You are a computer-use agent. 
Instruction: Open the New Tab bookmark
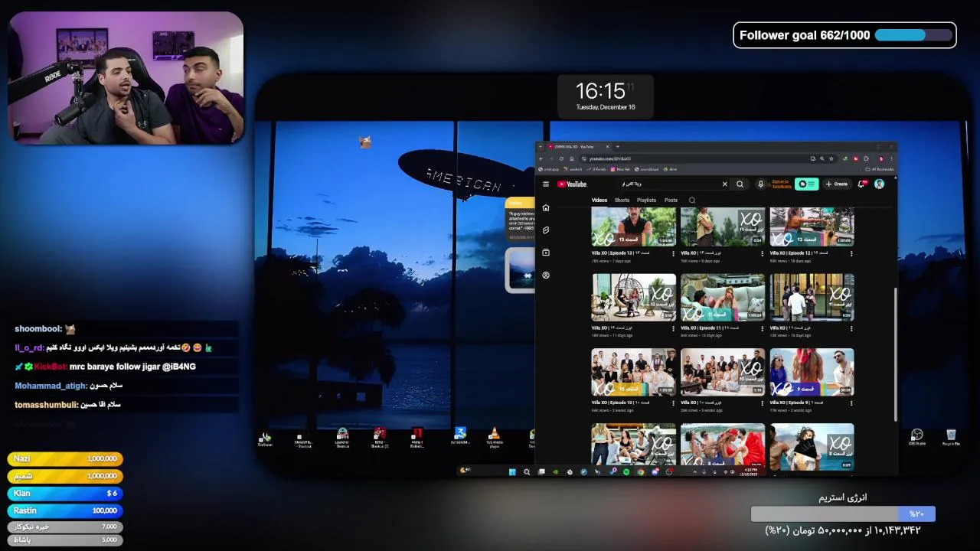(x=621, y=169)
